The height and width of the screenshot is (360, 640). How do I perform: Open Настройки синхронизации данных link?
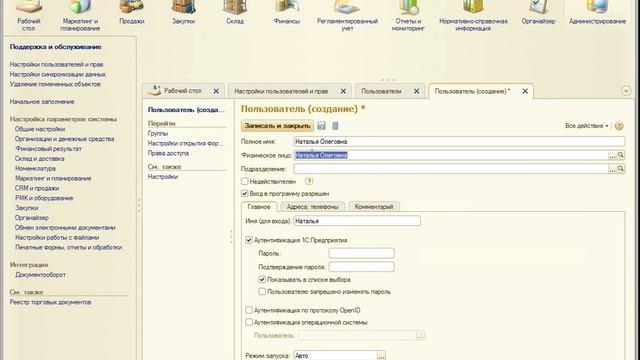(58, 74)
